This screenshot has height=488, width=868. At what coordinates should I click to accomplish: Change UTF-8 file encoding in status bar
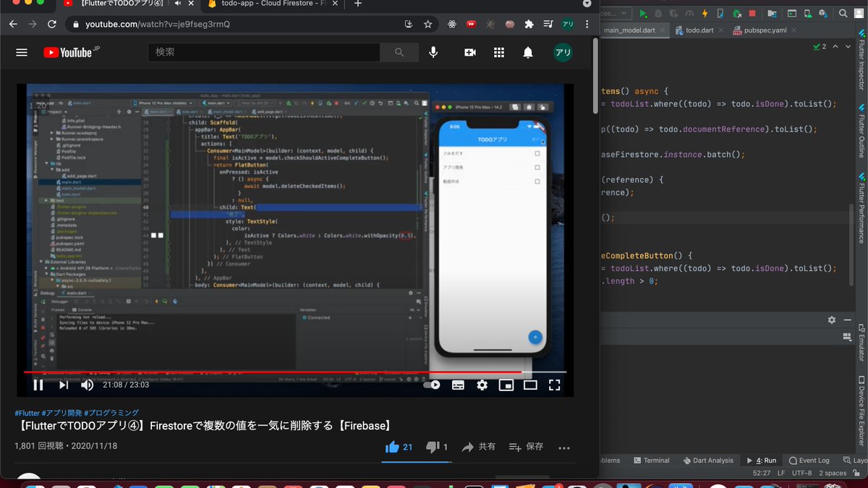pyautogui.click(x=801, y=474)
